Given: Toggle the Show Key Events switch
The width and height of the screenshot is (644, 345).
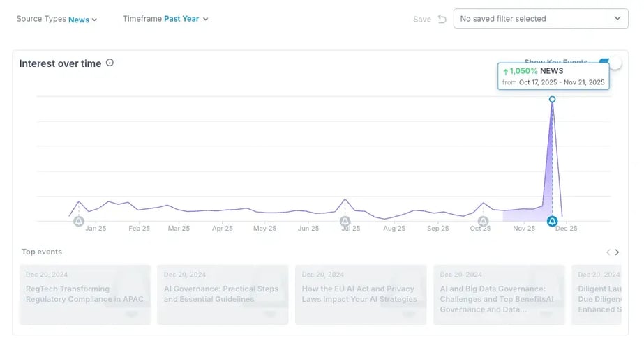Looking at the screenshot, I should click(609, 63).
